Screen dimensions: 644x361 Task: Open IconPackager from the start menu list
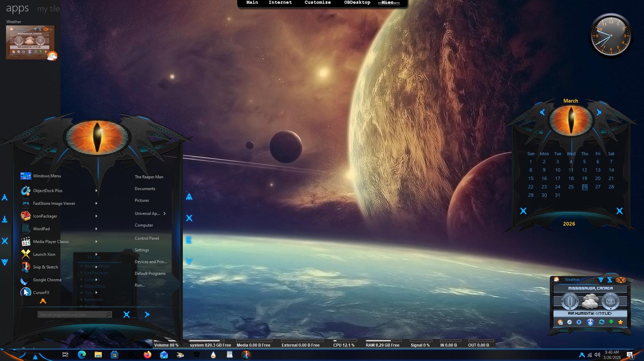[x=45, y=216]
